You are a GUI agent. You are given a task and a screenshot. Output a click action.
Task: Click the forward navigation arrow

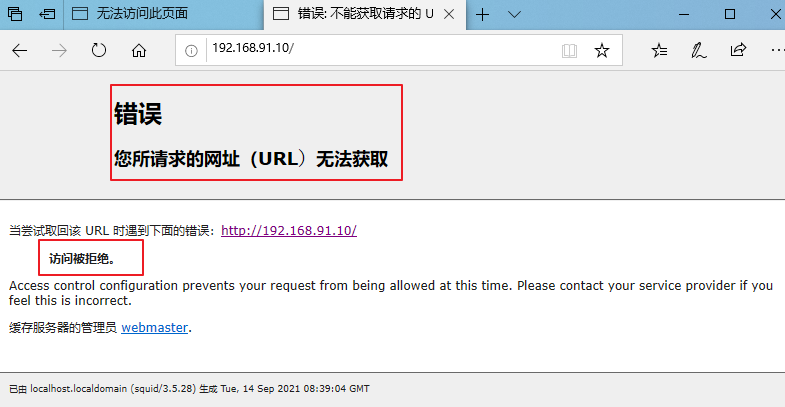tap(59, 51)
